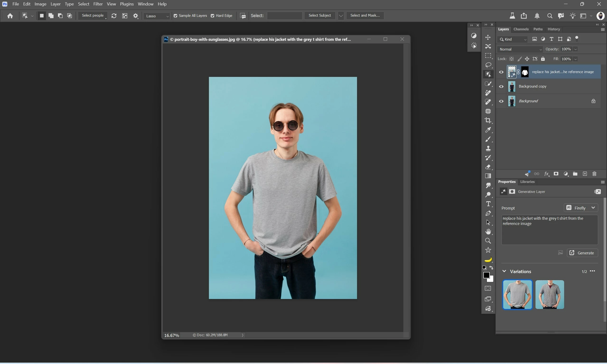Click the Select Subject button
Viewport: 607px width, 364px height.
(320, 15)
